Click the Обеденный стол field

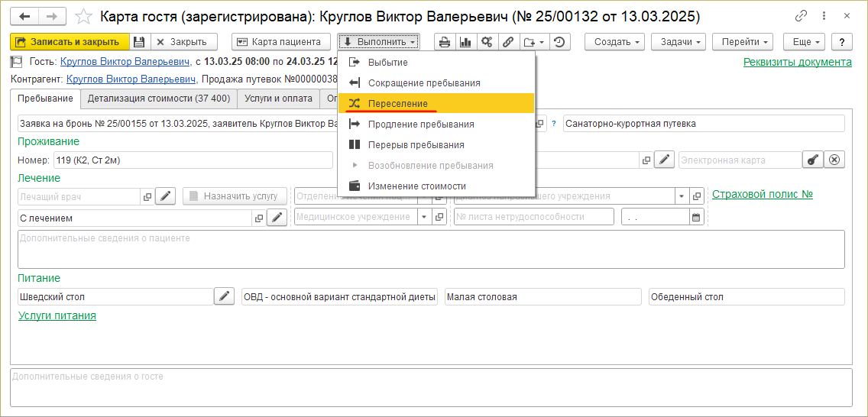[747, 296]
